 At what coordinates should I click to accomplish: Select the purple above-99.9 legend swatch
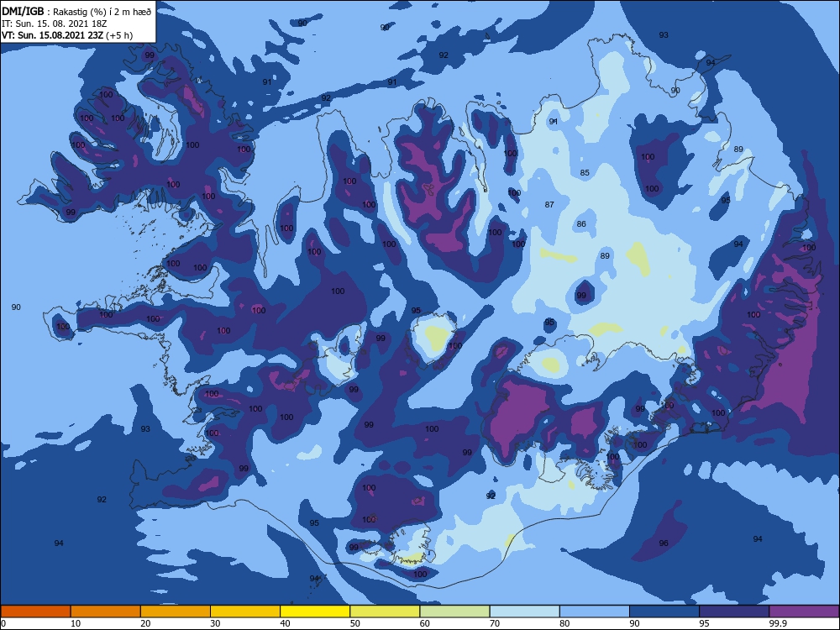click(x=804, y=612)
